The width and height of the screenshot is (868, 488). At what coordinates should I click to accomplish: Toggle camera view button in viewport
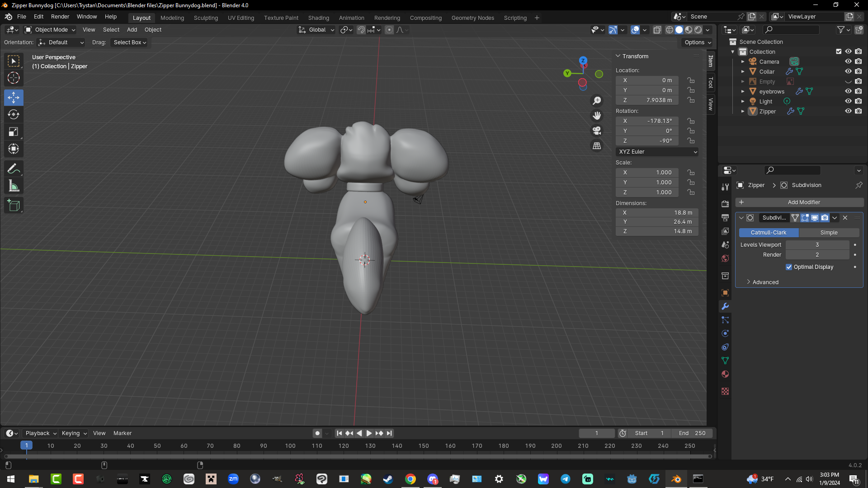(x=597, y=131)
